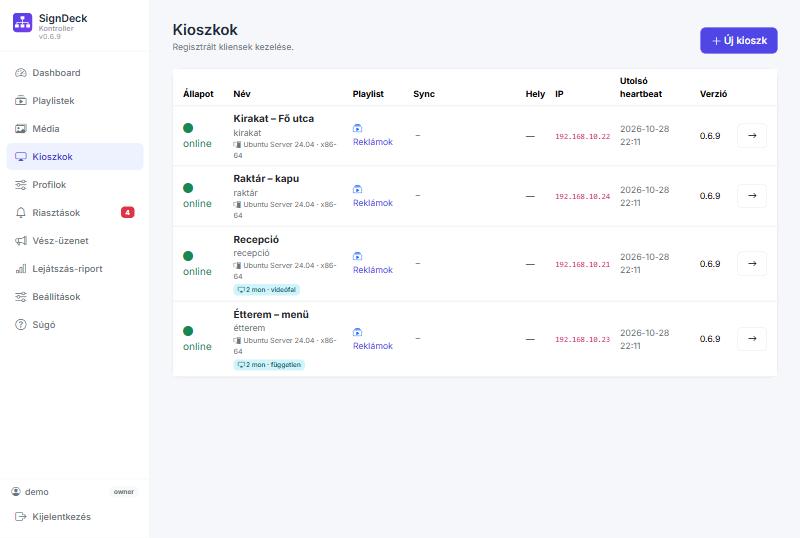
Task: Click the owner role badge
Action: (124, 492)
